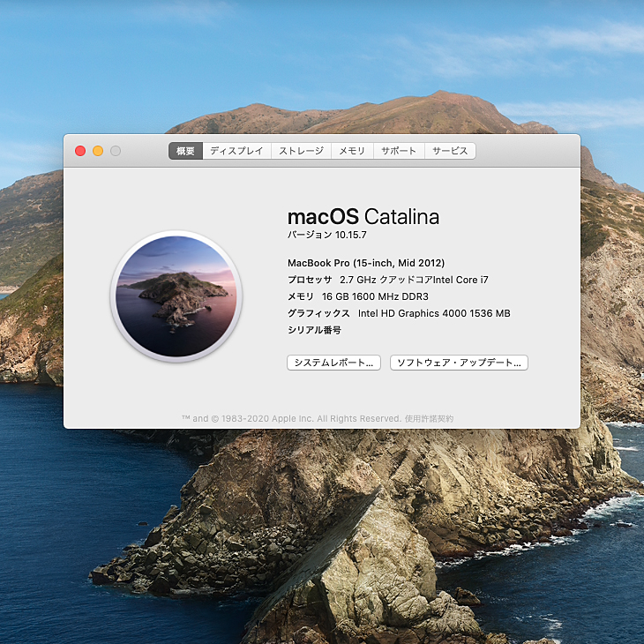This screenshot has height=644, width=644.
Task: Open the ディスプレイ tab
Action: 236,151
